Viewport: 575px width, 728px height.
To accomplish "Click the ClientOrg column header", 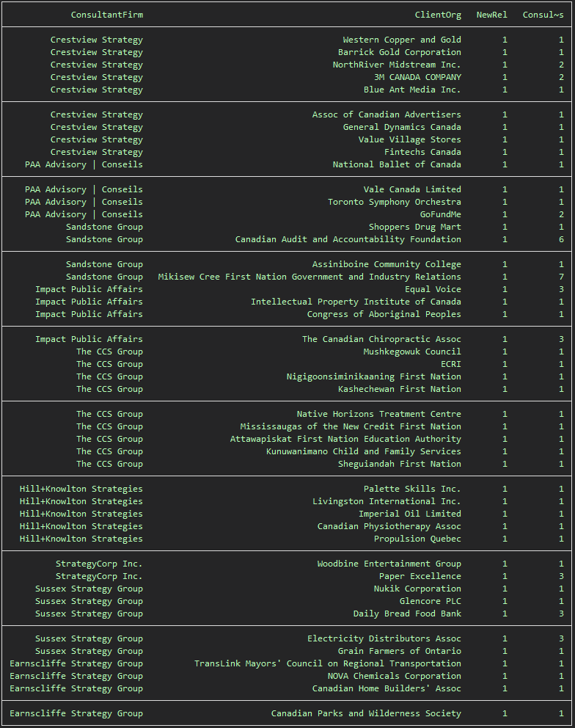I will tap(438, 15).
